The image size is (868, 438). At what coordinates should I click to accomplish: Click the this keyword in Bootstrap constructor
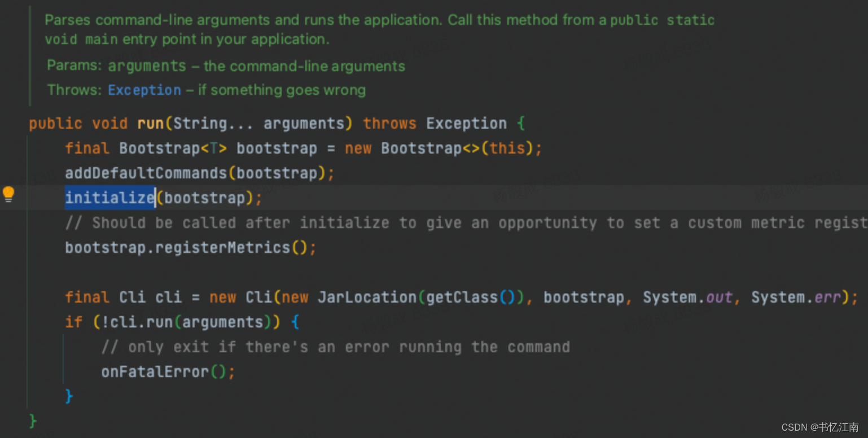(507, 148)
